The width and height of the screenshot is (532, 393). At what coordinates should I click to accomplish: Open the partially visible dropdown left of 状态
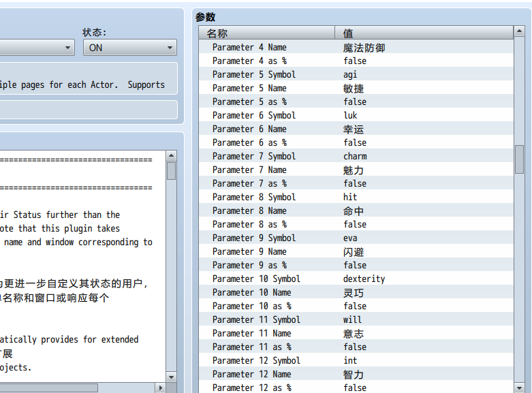[37, 48]
